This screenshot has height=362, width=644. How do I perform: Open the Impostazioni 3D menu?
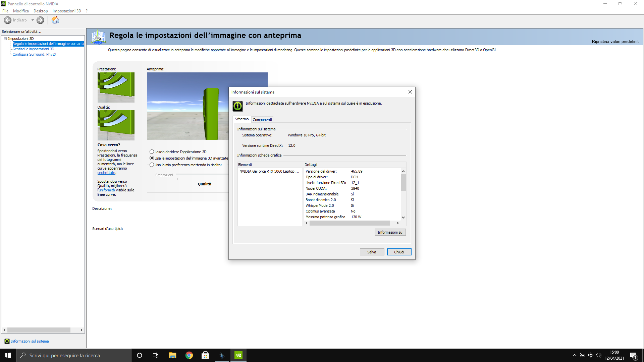(67, 11)
